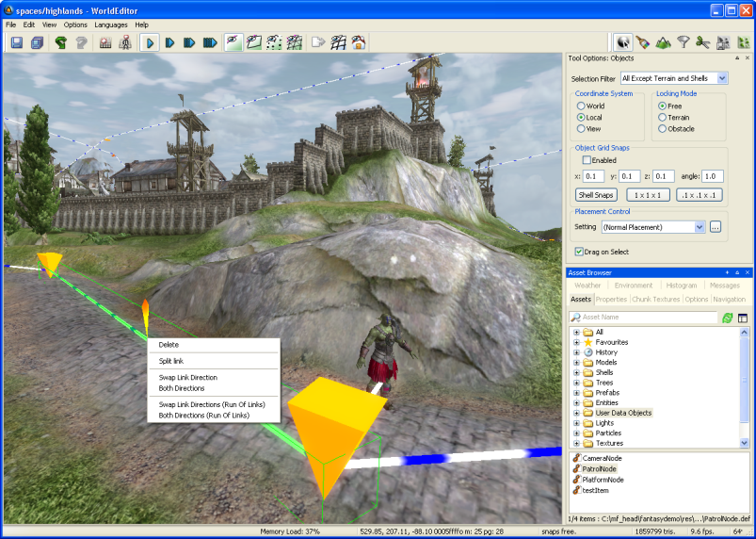Select Terrain locking mode radio button
Viewport: 756px width, 539px height.
click(x=662, y=117)
